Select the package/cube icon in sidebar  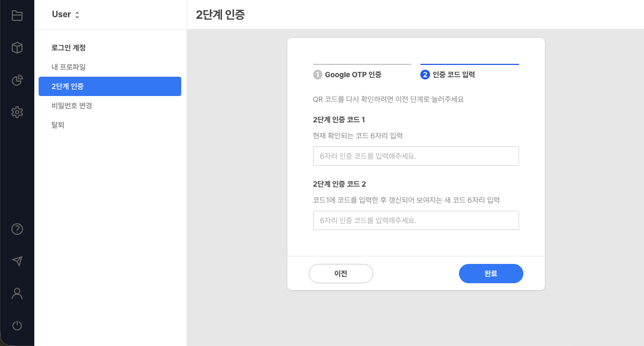pos(17,47)
